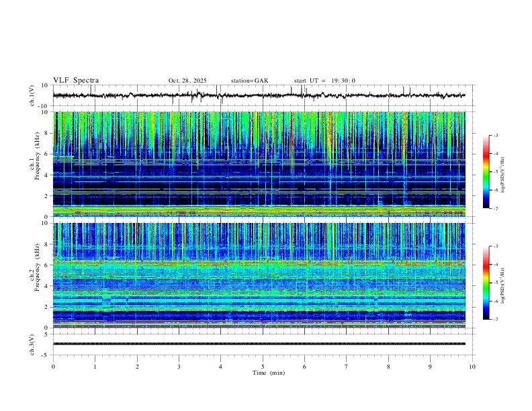Click the "-5" tick on ch.2 colorbar
Viewport: 532px width, 411px height.
[495, 283]
